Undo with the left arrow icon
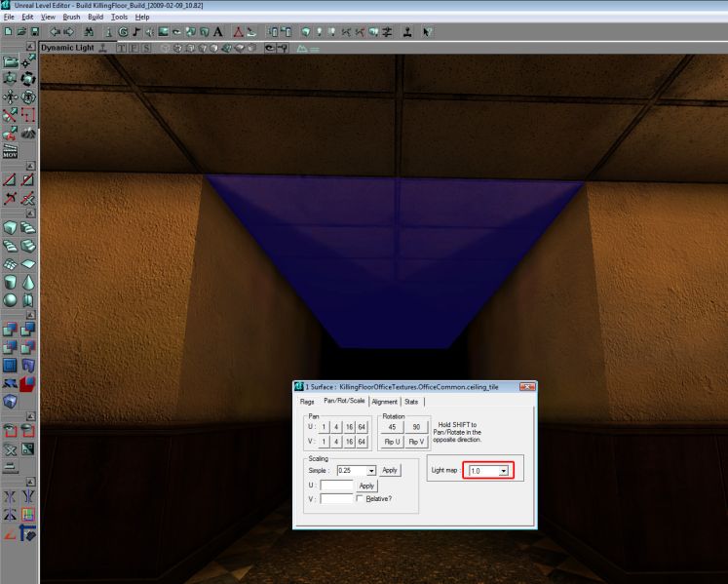Viewport: 728px width, 584px height. pyautogui.click(x=55, y=31)
